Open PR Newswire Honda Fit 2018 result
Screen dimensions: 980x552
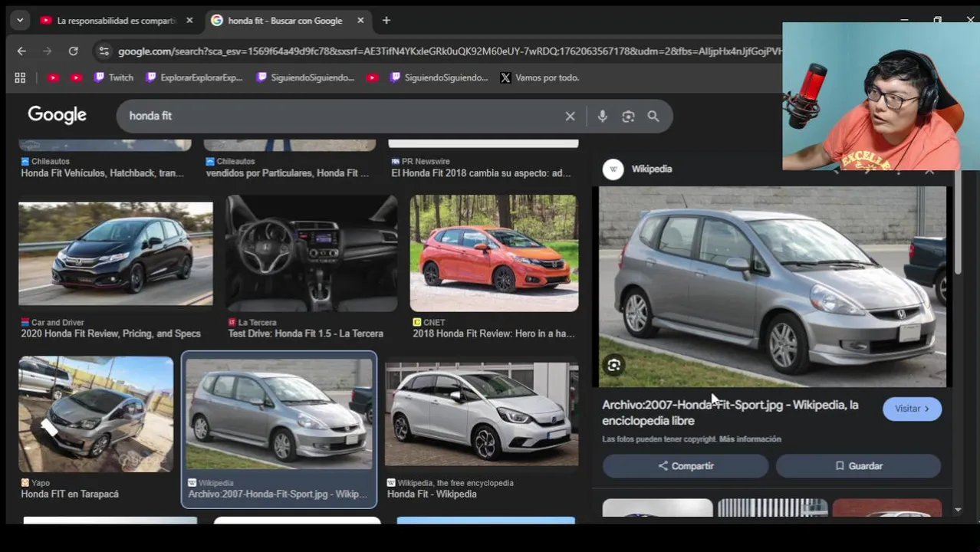tap(481, 173)
